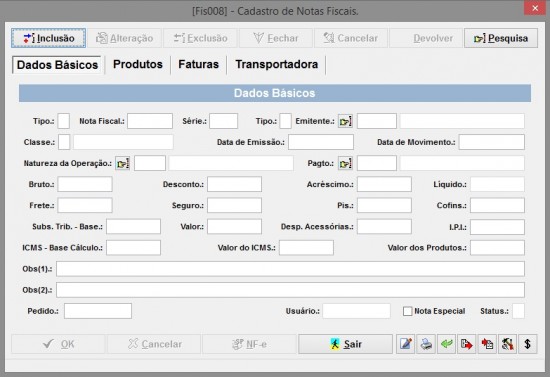Toggle the Nota Especial checkbox
This screenshot has height=377, width=550.
[407, 311]
